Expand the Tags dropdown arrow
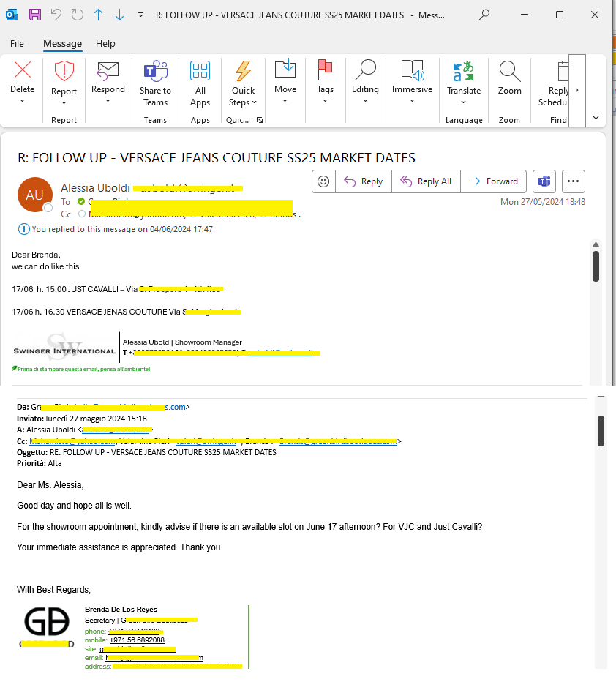The width and height of the screenshot is (616, 682). [x=325, y=101]
